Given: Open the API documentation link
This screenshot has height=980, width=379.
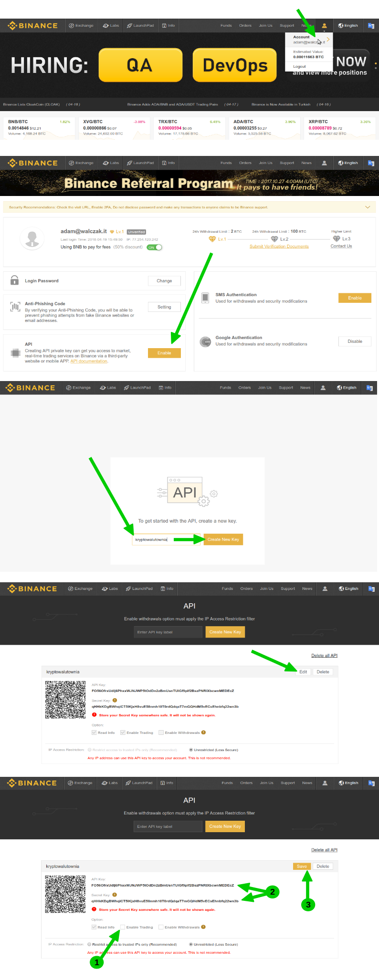Looking at the screenshot, I should [x=89, y=361].
